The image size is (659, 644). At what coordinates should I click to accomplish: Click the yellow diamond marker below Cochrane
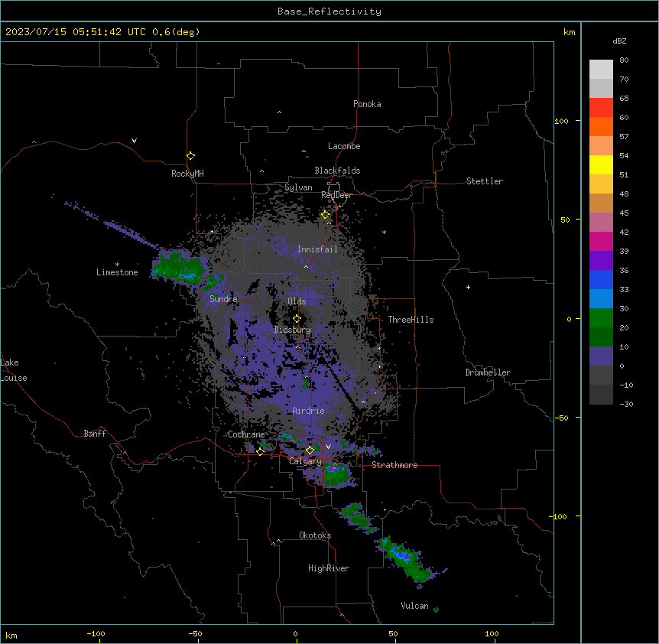[260, 452]
